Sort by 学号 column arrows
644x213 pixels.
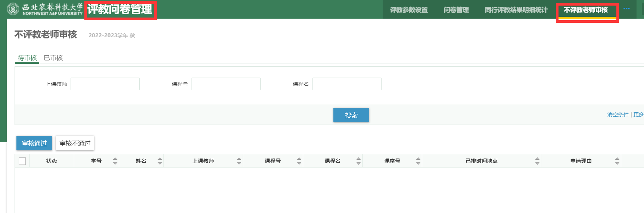[115, 161]
